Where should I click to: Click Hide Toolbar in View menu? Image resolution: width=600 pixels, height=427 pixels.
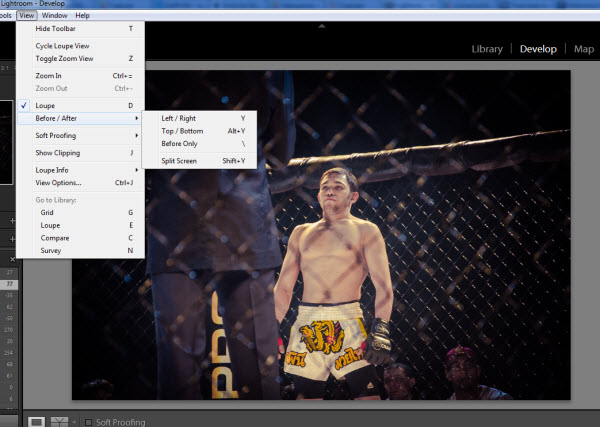55,29
